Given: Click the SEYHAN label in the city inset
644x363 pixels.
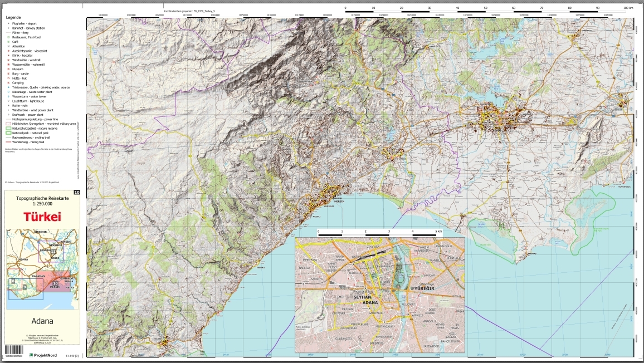Looking at the screenshot, I should point(363,297).
